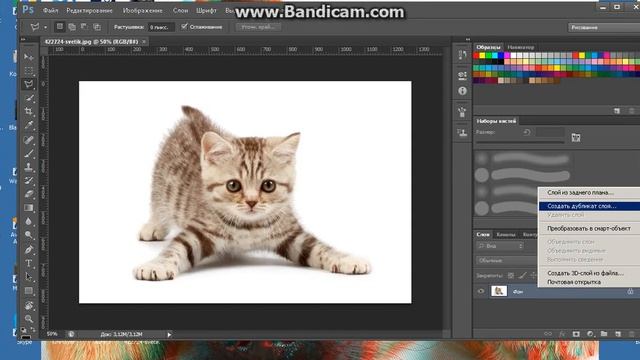Select the Brush tool
The width and height of the screenshot is (640, 360).
[x=28, y=154]
